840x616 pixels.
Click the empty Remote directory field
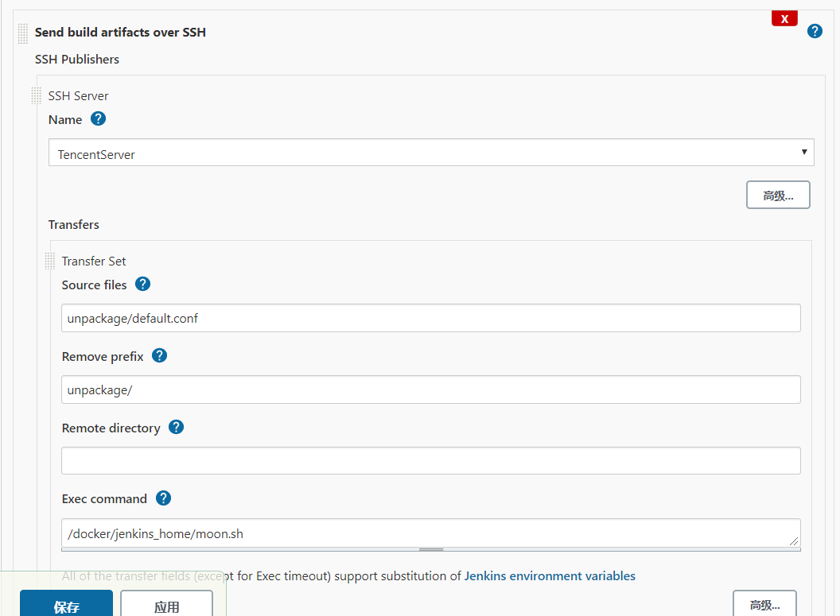430,460
